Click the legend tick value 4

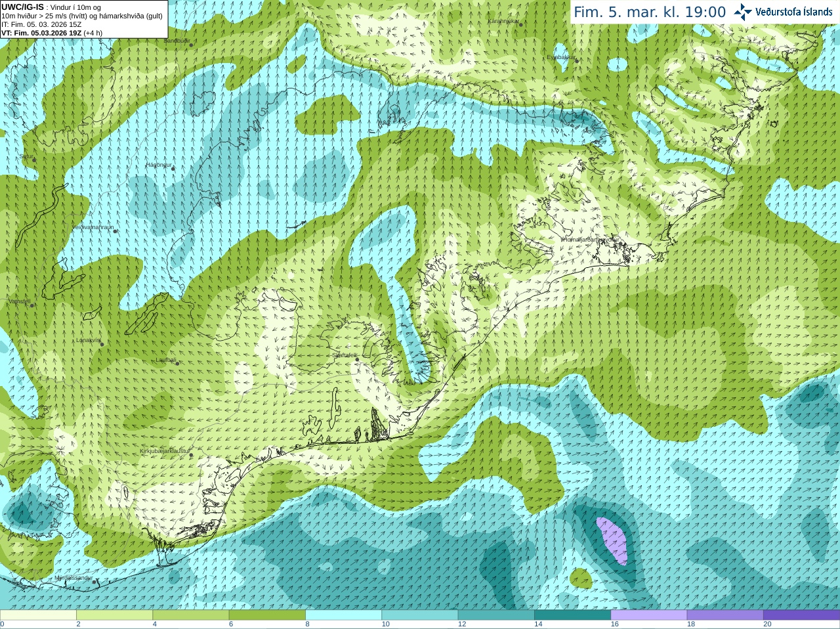click(x=155, y=624)
